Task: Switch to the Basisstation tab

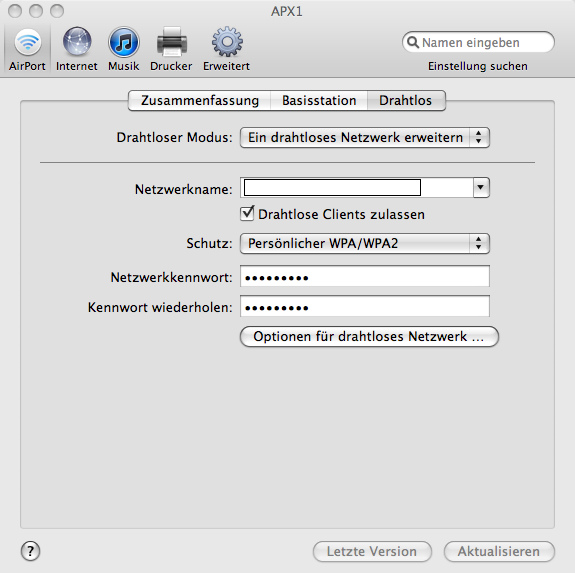Action: click(319, 100)
